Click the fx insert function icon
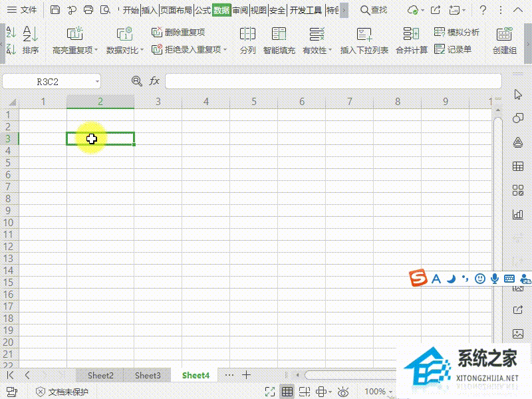The width and height of the screenshot is (532, 399). pyautogui.click(x=154, y=81)
